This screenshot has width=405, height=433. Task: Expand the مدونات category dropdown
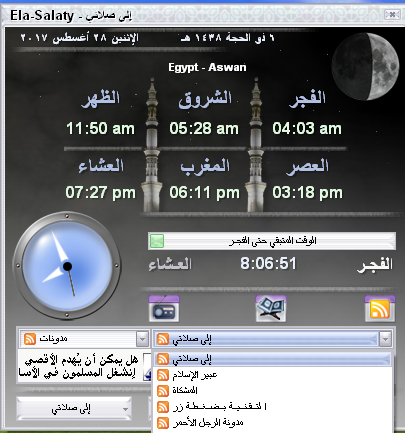142,339
